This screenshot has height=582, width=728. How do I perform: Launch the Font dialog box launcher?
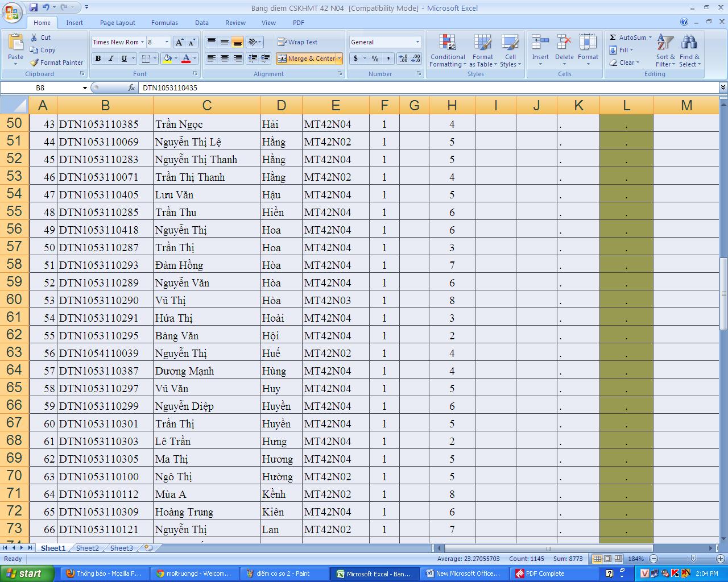pos(196,74)
